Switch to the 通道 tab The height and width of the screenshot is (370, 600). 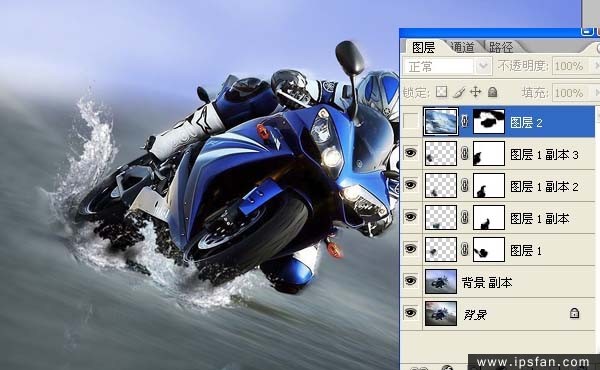click(463, 47)
